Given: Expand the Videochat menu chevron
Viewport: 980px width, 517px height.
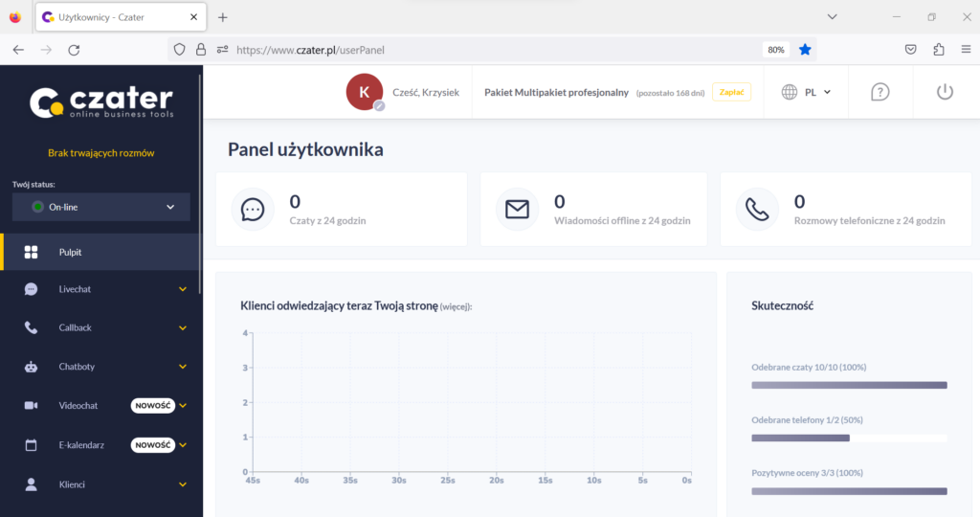Looking at the screenshot, I should [183, 406].
